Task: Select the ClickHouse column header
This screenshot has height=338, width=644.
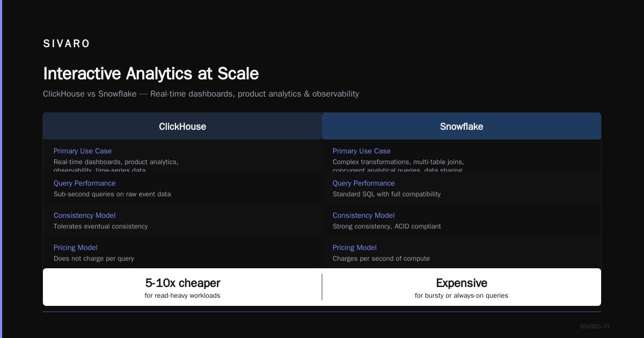Action: pos(182,127)
